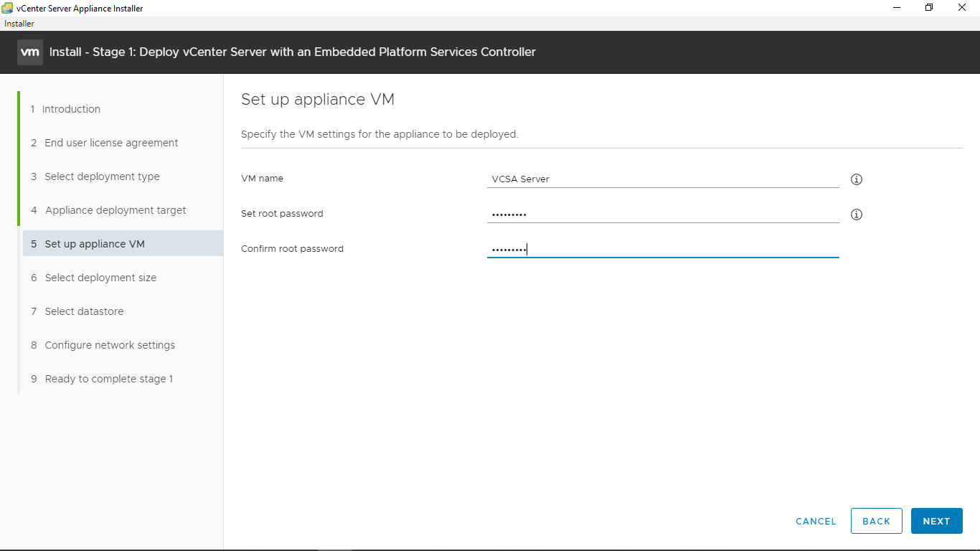The width and height of the screenshot is (980, 551).
Task: Restore down the installer window
Action: [x=929, y=8]
